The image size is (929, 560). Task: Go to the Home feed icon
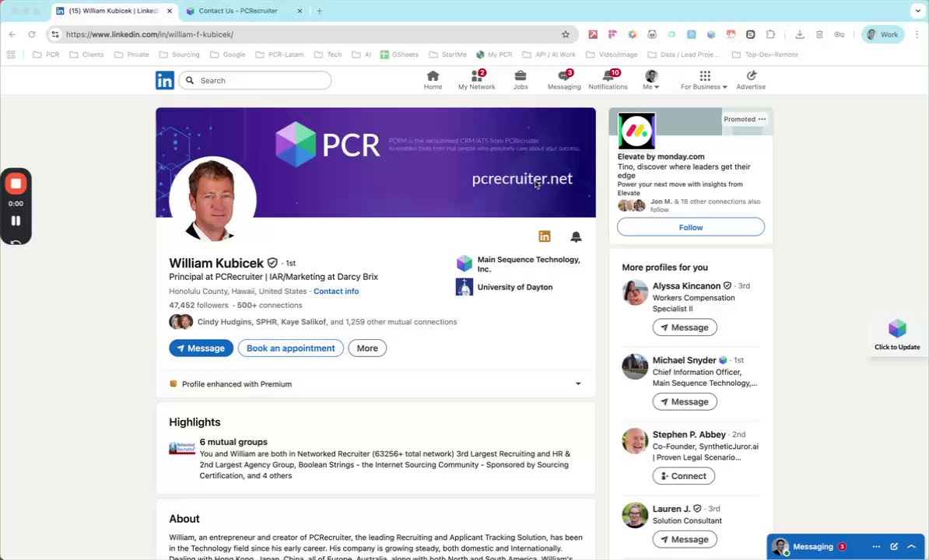click(x=433, y=80)
